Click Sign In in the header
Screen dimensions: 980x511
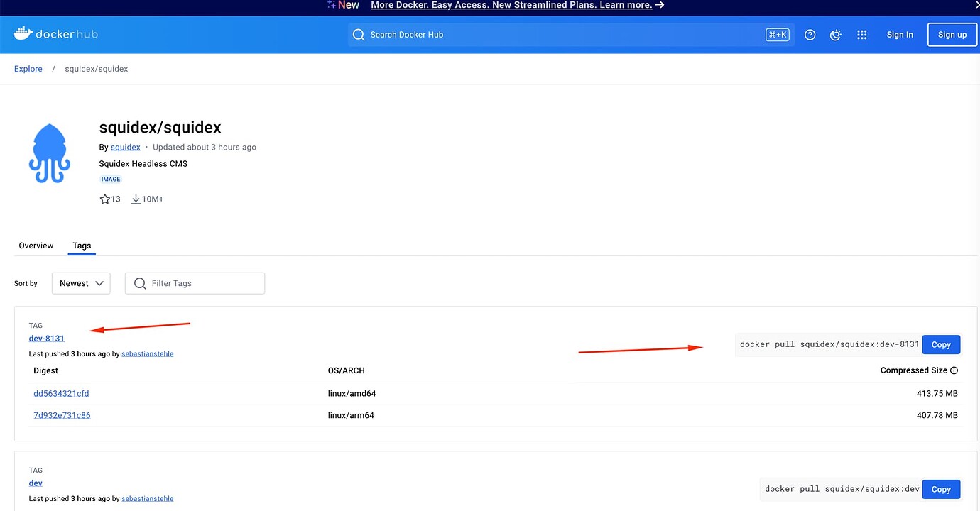click(900, 35)
